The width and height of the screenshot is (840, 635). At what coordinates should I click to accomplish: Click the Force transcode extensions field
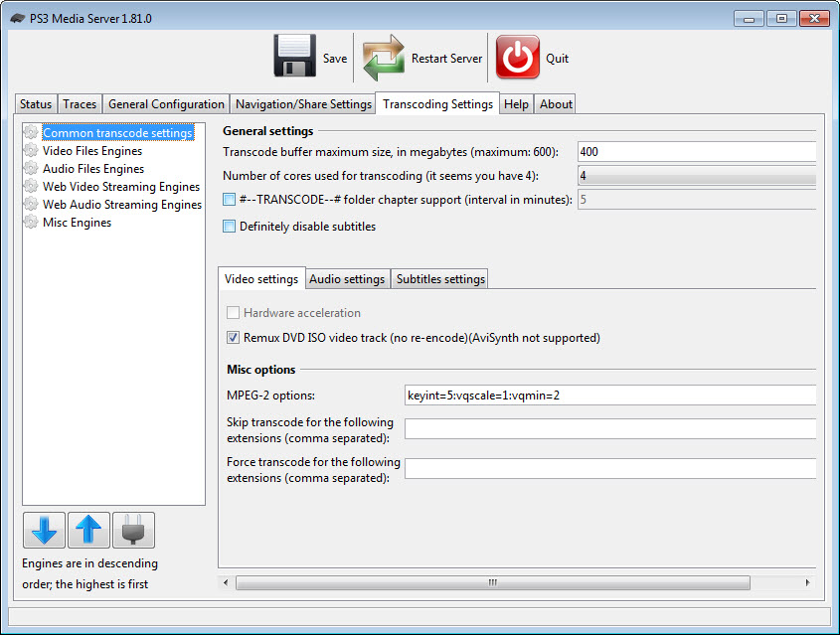(610, 468)
